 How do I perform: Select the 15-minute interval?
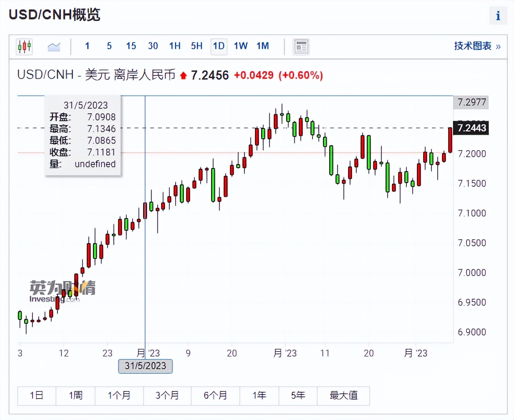pos(131,46)
